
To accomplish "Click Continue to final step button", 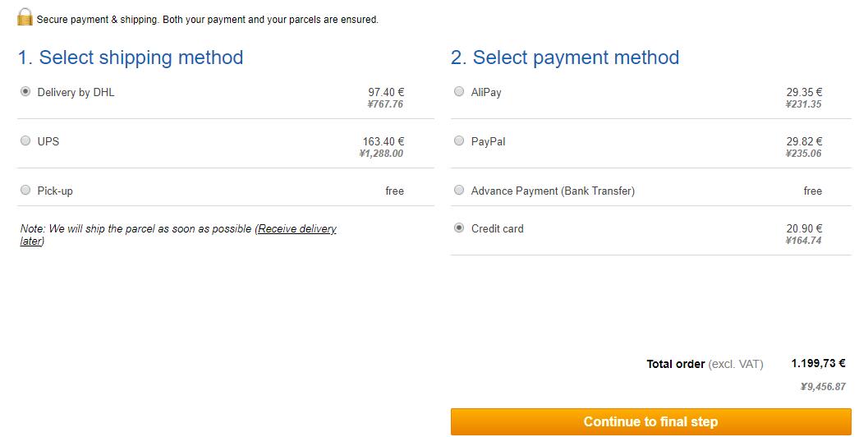I will 650,421.
